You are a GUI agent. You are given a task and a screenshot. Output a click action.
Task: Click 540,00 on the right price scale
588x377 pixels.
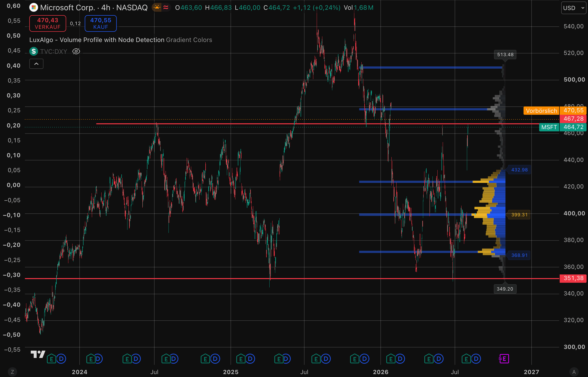pyautogui.click(x=574, y=26)
